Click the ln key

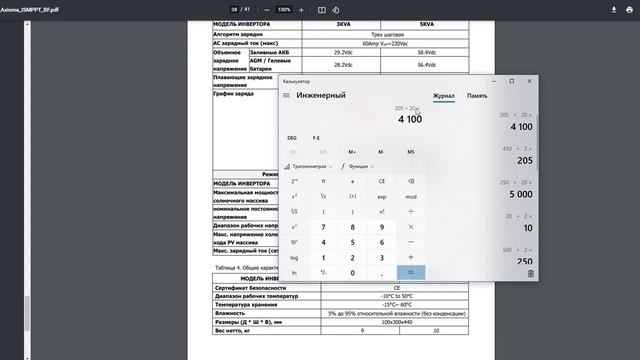point(294,273)
